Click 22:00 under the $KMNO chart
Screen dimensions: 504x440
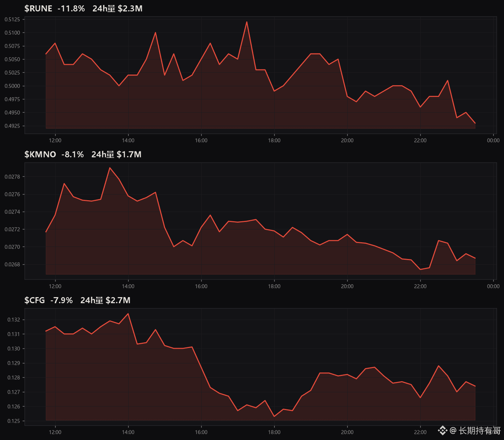[420, 286]
